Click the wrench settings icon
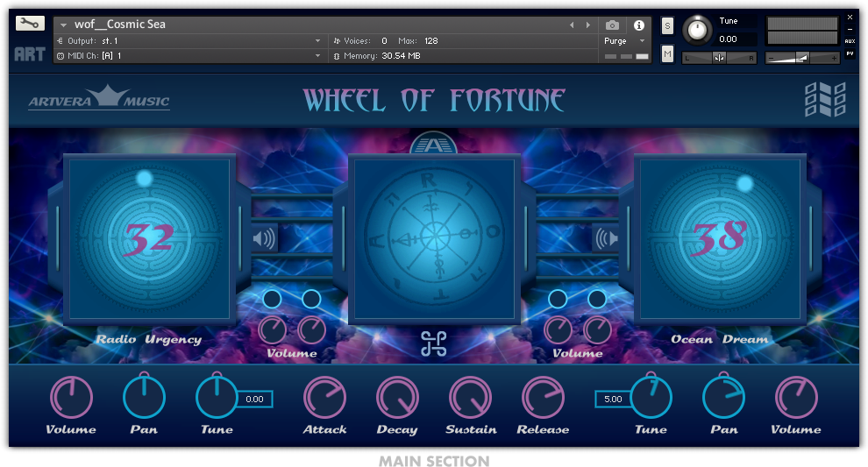Image resolution: width=868 pixels, height=467 pixels. [x=30, y=24]
